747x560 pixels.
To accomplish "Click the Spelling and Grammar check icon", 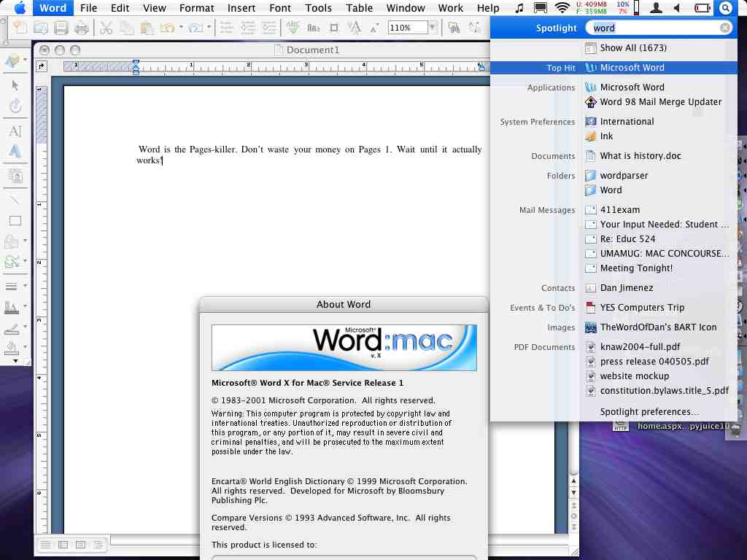I will [293, 28].
